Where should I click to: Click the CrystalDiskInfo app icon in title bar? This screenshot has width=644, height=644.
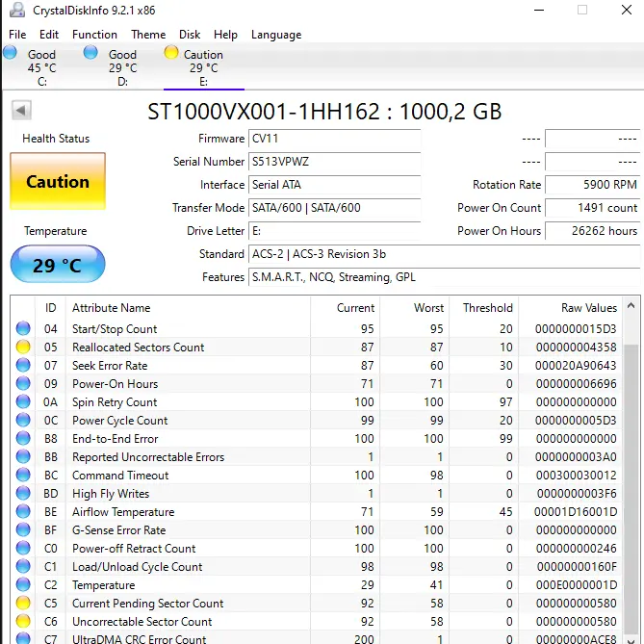(x=17, y=10)
